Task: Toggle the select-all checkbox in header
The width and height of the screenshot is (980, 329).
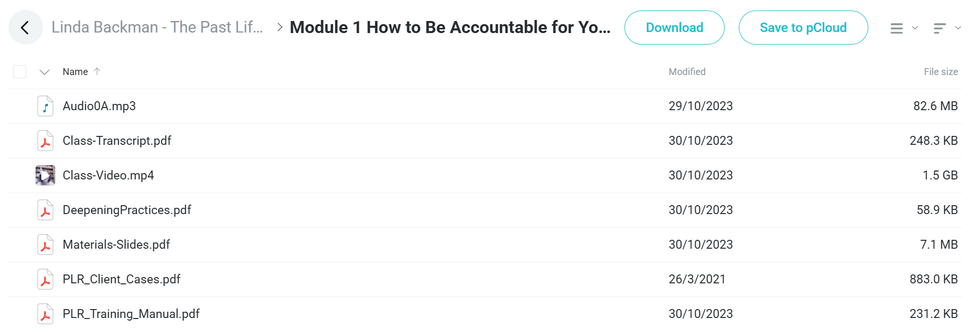Action: pos(20,71)
